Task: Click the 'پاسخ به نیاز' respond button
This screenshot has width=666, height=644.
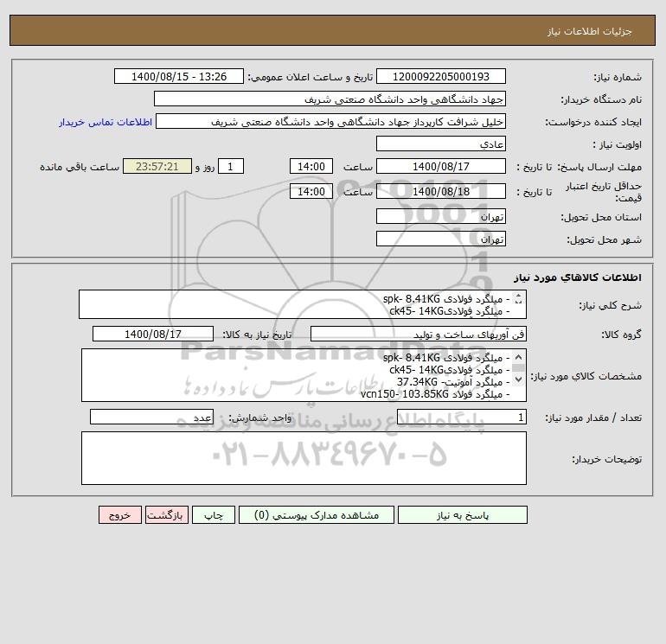Action: pyautogui.click(x=463, y=515)
